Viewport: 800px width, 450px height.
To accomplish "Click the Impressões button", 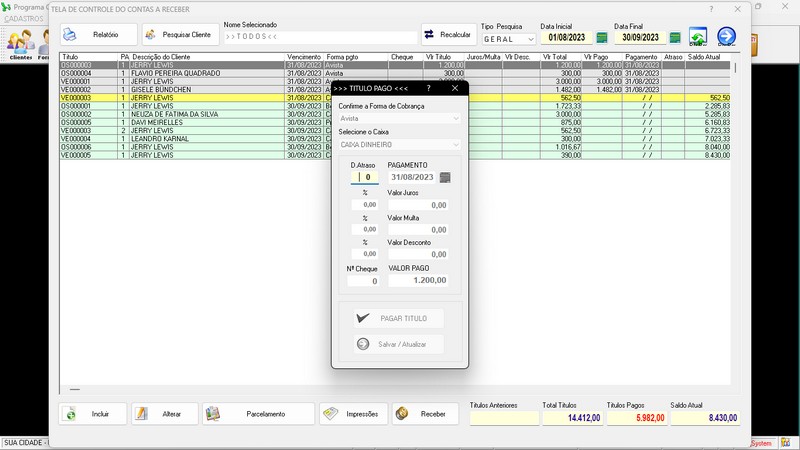I will click(x=354, y=414).
